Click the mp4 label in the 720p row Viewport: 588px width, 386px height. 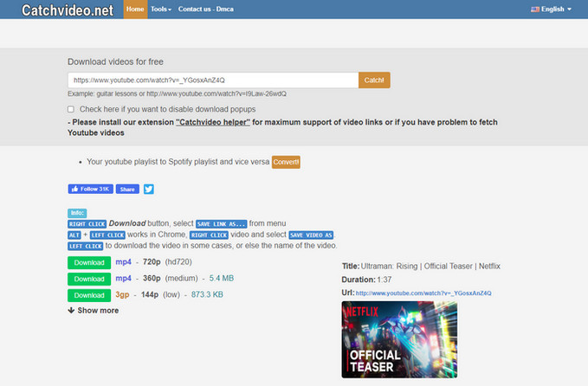click(x=123, y=261)
